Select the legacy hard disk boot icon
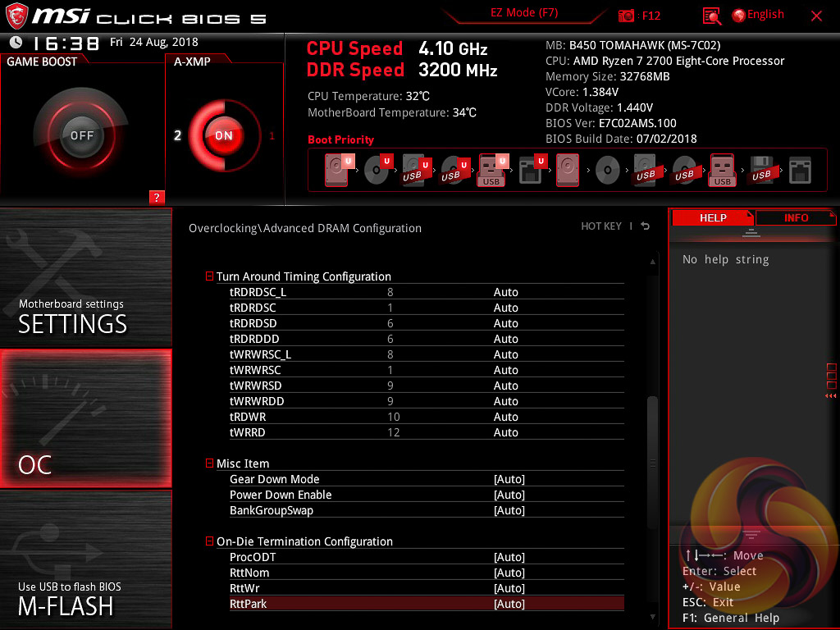 pos(568,171)
